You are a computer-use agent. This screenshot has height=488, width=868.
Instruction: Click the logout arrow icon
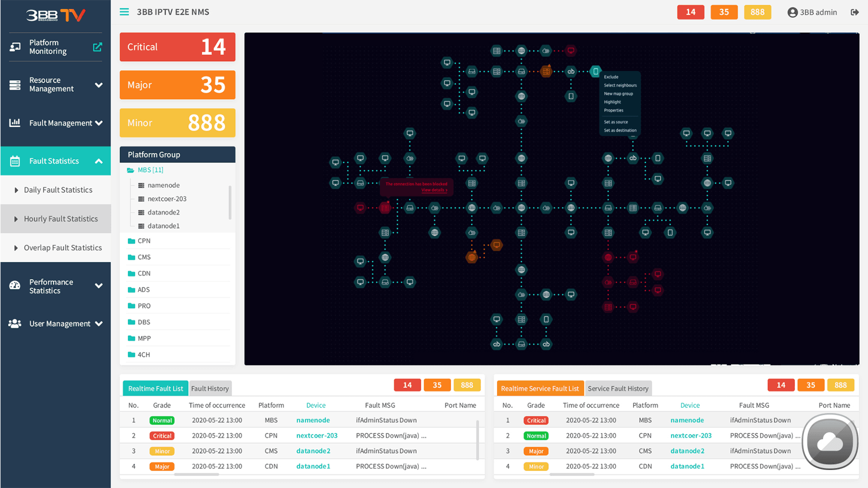854,12
